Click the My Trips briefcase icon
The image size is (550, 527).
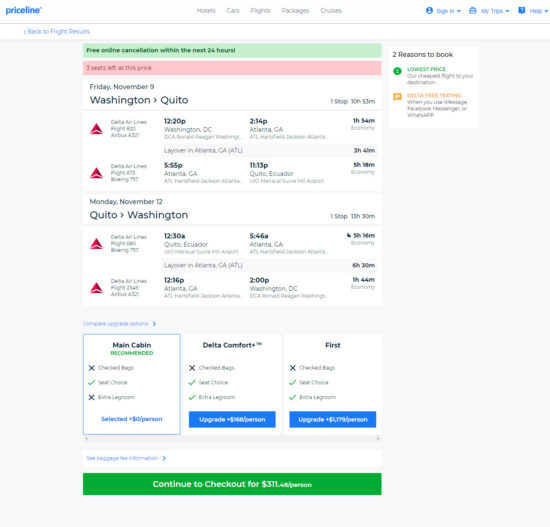tap(472, 11)
